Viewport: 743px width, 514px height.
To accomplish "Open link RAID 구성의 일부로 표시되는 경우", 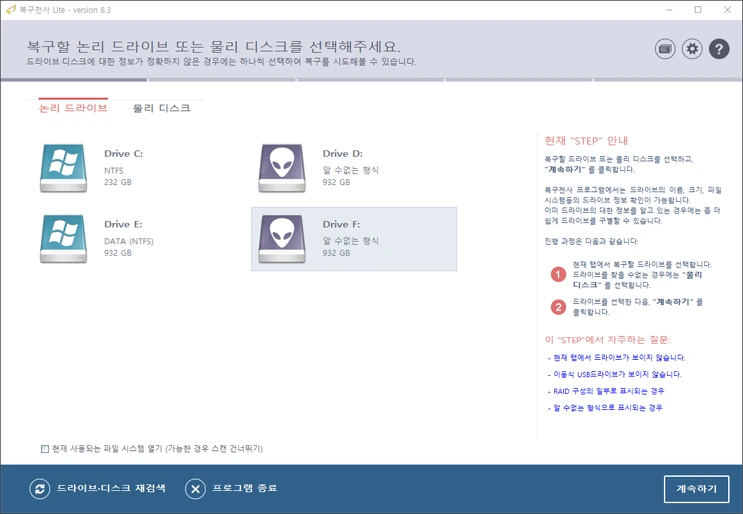I will pos(609,391).
